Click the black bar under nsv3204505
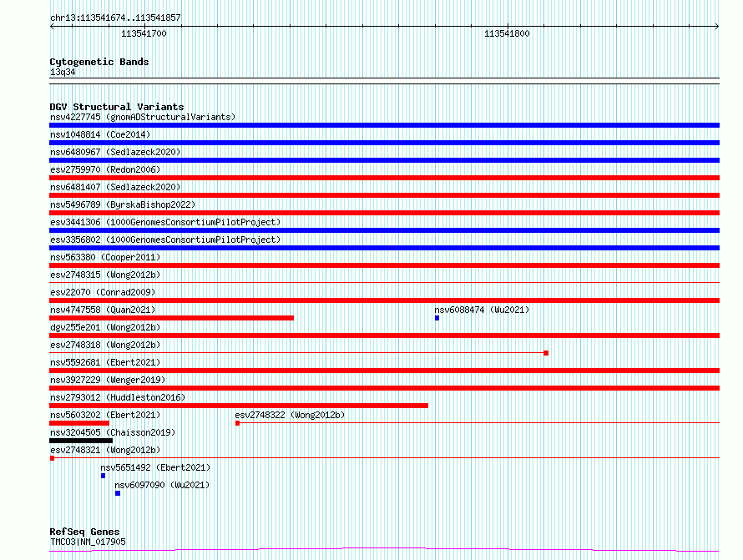This screenshot has width=743, height=560. [x=81, y=441]
